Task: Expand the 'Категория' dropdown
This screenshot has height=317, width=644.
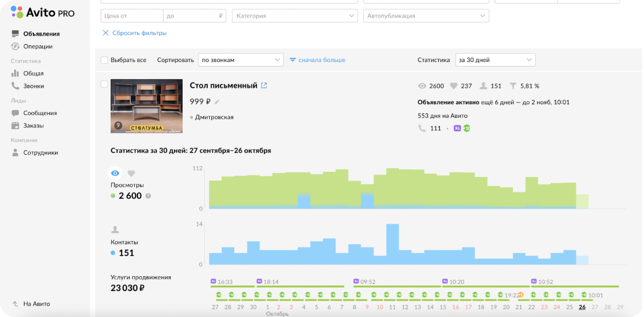Action: click(295, 16)
